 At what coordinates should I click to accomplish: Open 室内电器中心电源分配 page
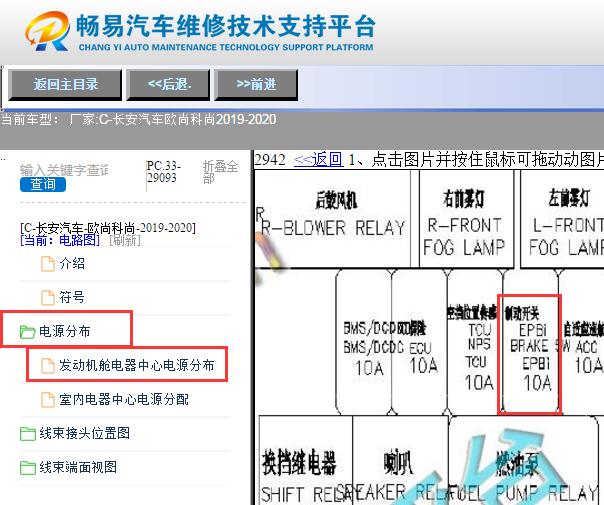124,399
